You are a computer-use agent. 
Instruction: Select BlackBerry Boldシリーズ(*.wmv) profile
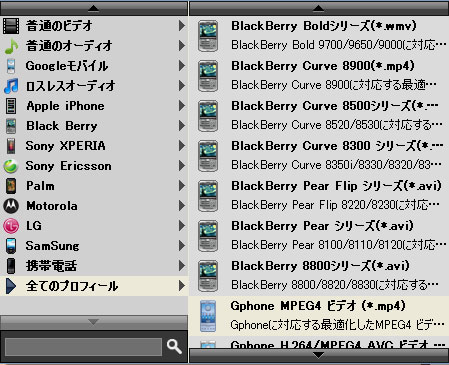pyautogui.click(x=319, y=36)
